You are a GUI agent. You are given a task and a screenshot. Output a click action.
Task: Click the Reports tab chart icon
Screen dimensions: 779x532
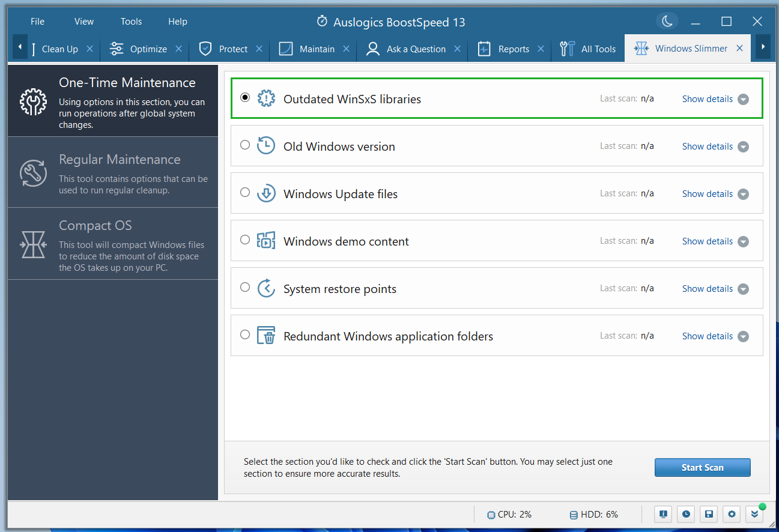pyautogui.click(x=484, y=49)
